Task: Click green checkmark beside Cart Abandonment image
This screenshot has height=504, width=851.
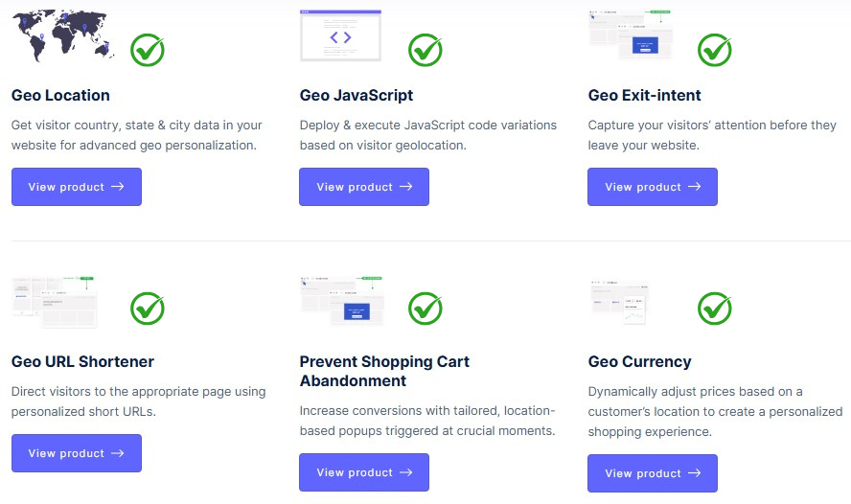Action: [425, 309]
